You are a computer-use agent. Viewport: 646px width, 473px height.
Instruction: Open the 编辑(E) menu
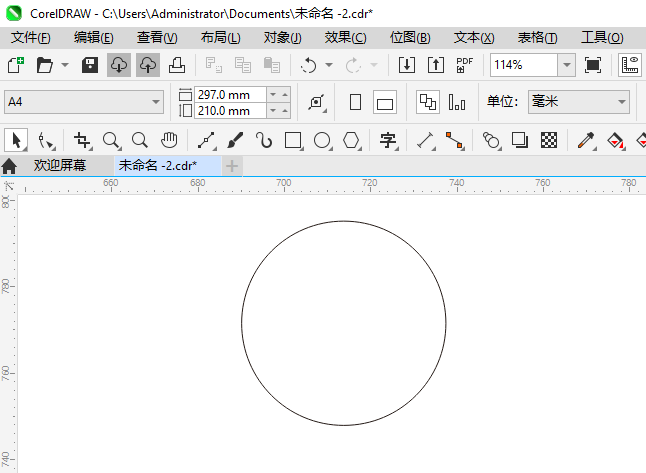pyautogui.click(x=94, y=38)
